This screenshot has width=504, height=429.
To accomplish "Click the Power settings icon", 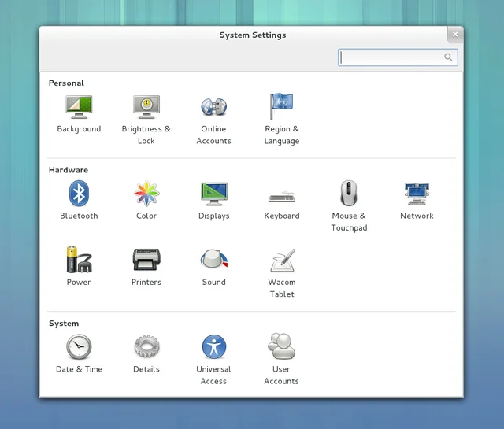I will pos(79,260).
